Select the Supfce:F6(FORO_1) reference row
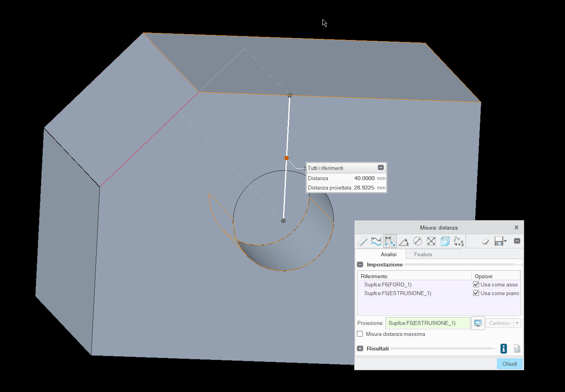Image resolution: width=565 pixels, height=392 pixels. [415, 284]
